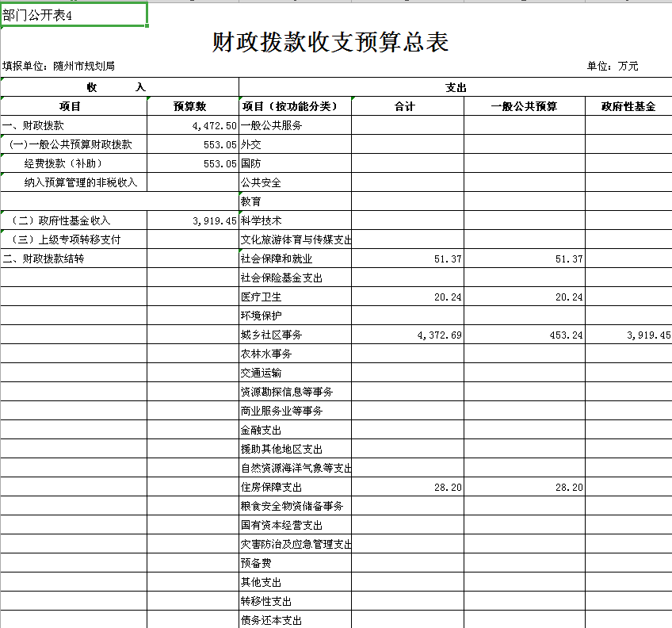Select the 粮食安全物资储备事务 cell
This screenshot has width=672, height=628.
pos(296,506)
